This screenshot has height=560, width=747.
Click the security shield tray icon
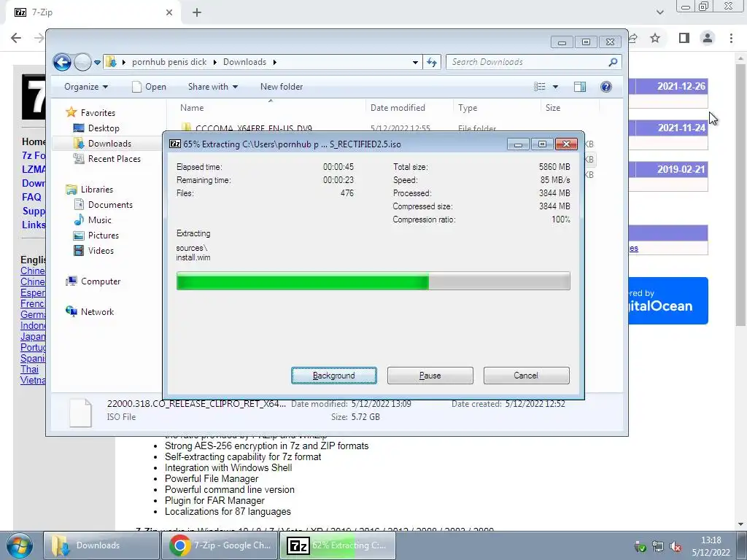coord(640,547)
